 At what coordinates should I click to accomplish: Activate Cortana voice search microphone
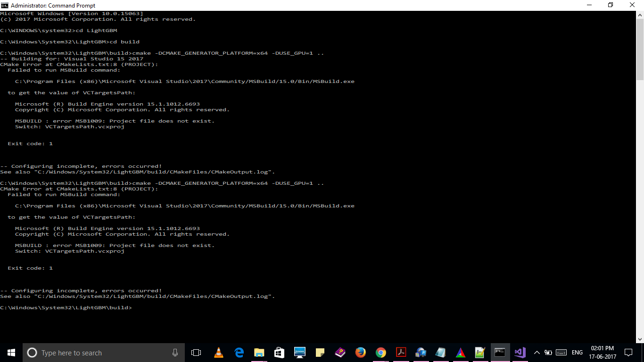175,352
